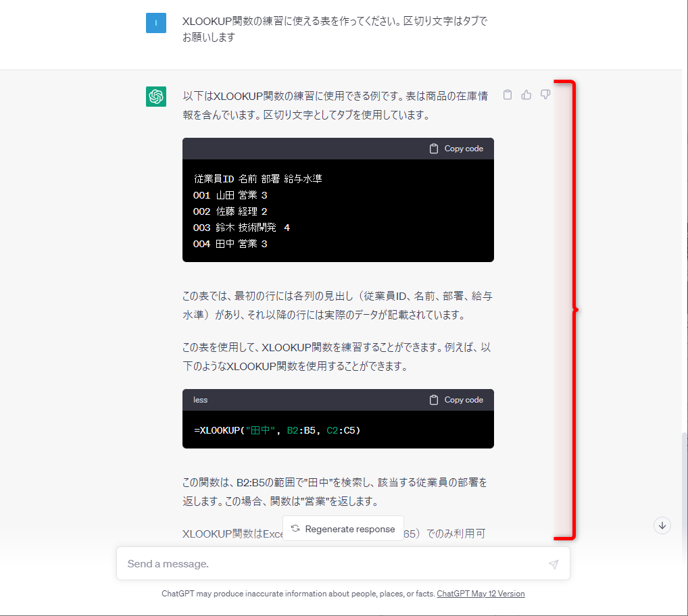The height and width of the screenshot is (616, 688).
Task: Click the paper plane send icon
Action: [x=554, y=563]
